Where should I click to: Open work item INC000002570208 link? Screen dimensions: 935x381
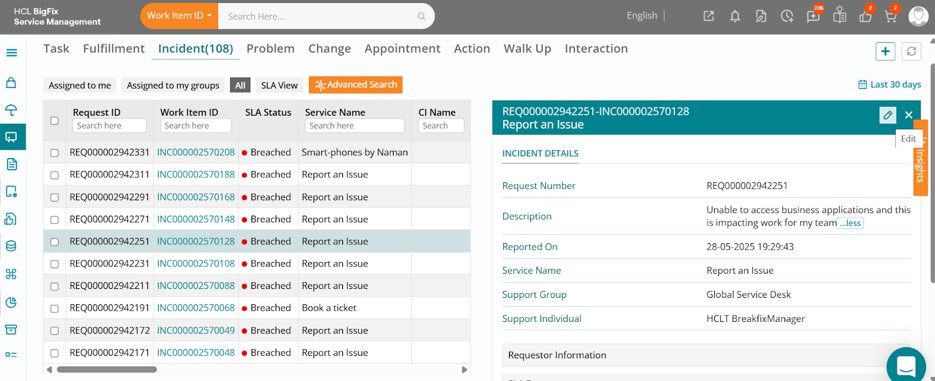pos(196,152)
